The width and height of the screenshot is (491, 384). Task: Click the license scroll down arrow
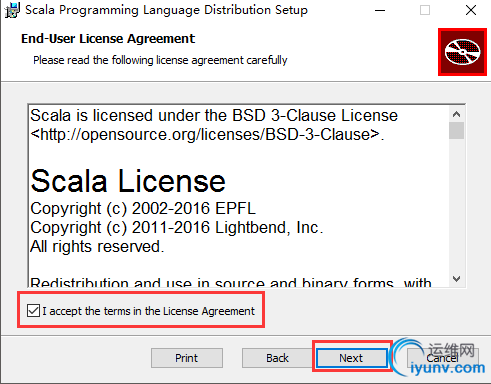(456, 279)
